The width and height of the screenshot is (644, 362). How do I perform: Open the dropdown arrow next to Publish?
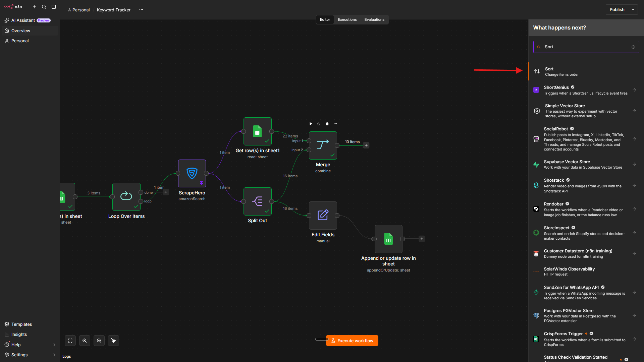point(633,9)
